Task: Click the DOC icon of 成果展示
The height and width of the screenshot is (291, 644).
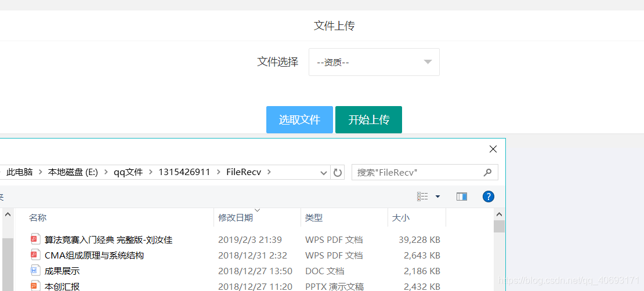Action: click(x=35, y=271)
